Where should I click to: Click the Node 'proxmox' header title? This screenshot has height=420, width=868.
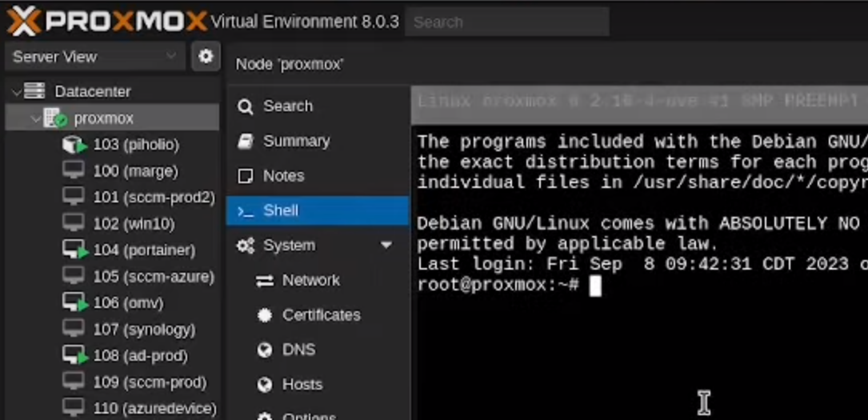290,65
